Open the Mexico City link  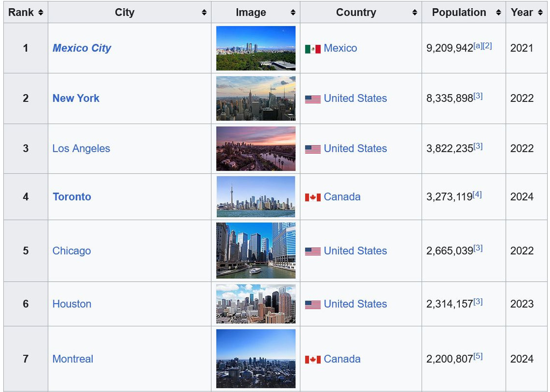click(x=82, y=48)
